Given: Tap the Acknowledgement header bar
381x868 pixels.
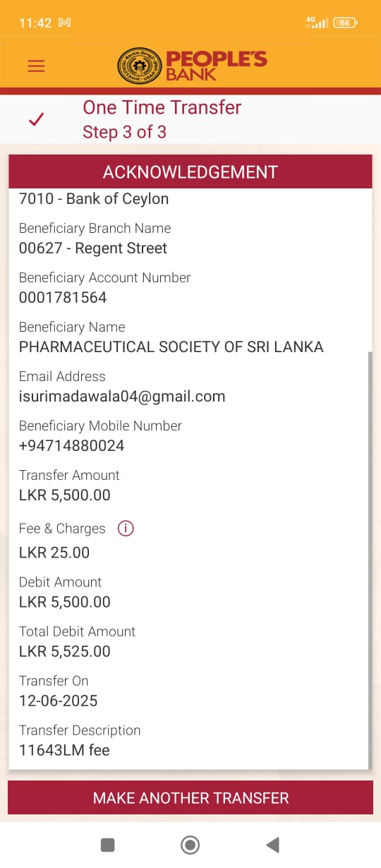Looking at the screenshot, I should click(x=190, y=172).
